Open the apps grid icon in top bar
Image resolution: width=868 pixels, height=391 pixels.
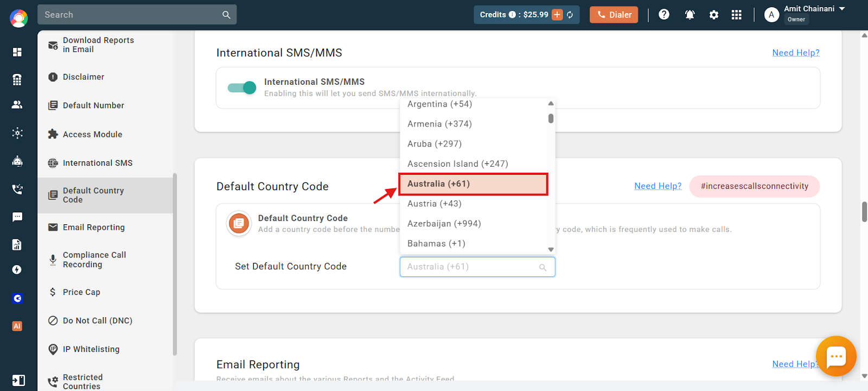coord(736,15)
